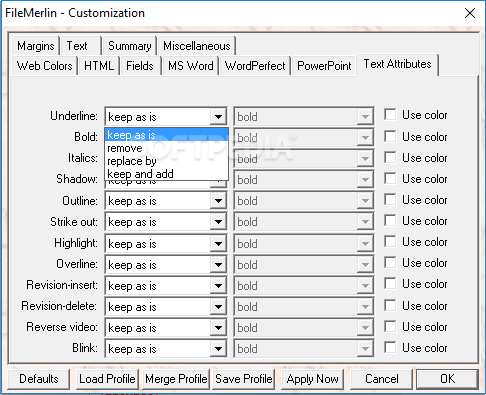Expand the Revision-insert action dropdown

click(x=218, y=286)
